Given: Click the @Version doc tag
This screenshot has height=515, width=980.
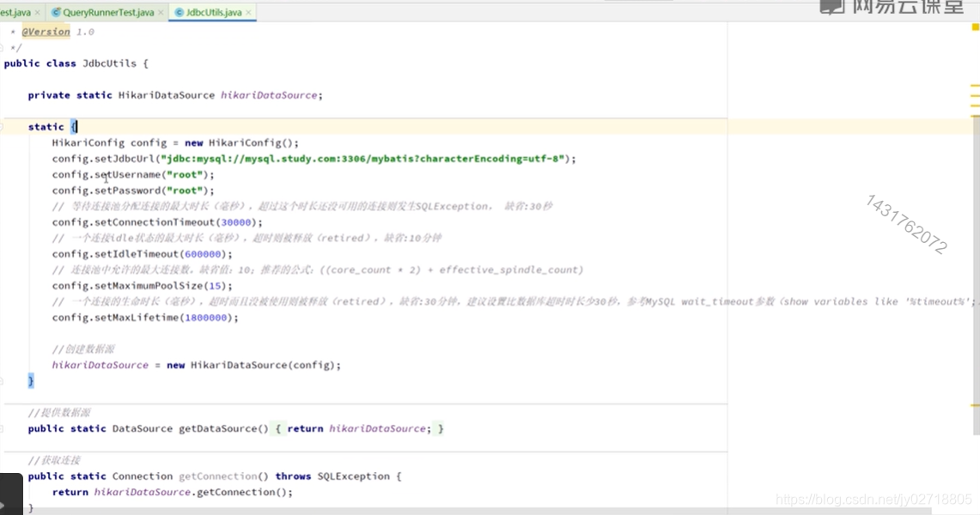Looking at the screenshot, I should click(x=46, y=32).
